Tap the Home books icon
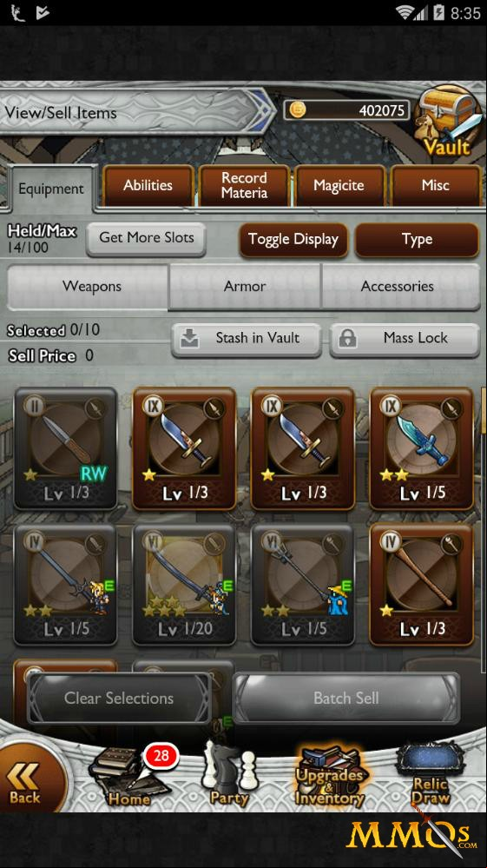This screenshot has width=487, height=868. 129,778
